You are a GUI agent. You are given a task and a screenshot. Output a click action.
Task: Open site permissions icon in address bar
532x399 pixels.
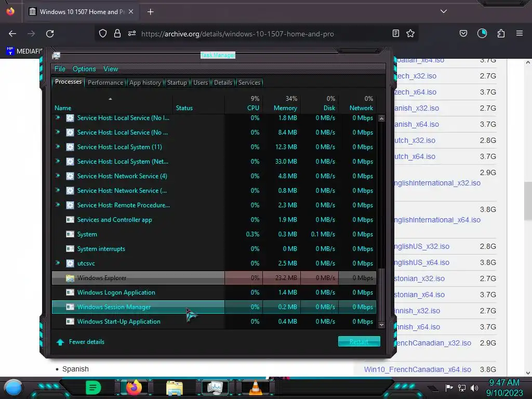(x=132, y=33)
